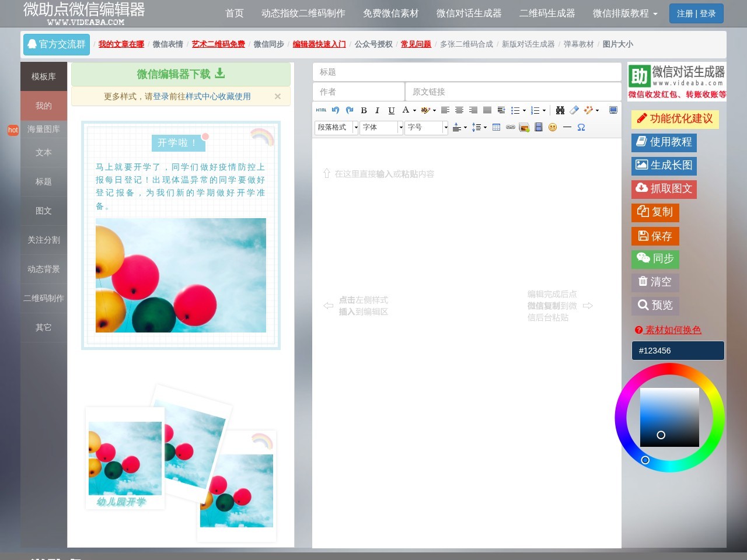747x560 pixels.
Task: Insert an emoticon with the smiley icon
Action: click(553, 127)
